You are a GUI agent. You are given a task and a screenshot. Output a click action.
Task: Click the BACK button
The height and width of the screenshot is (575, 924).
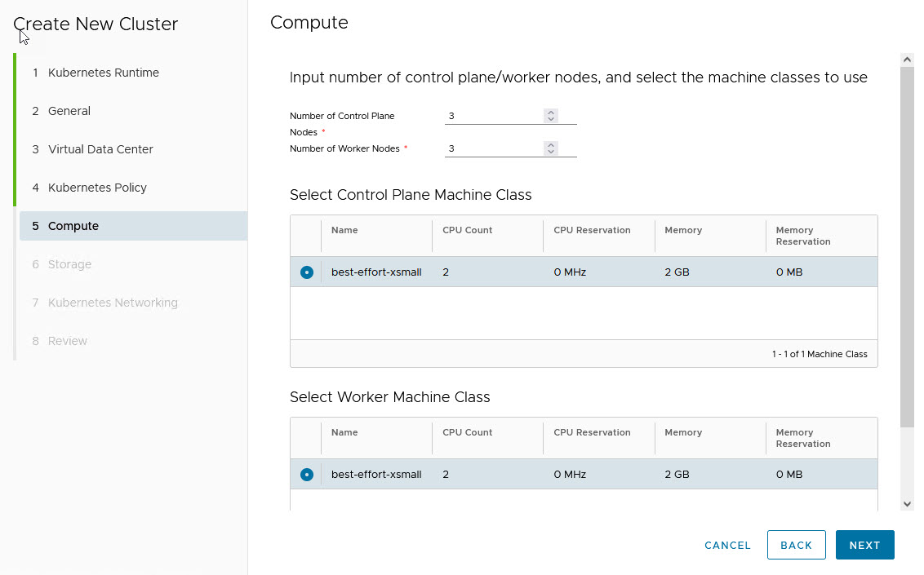(796, 546)
